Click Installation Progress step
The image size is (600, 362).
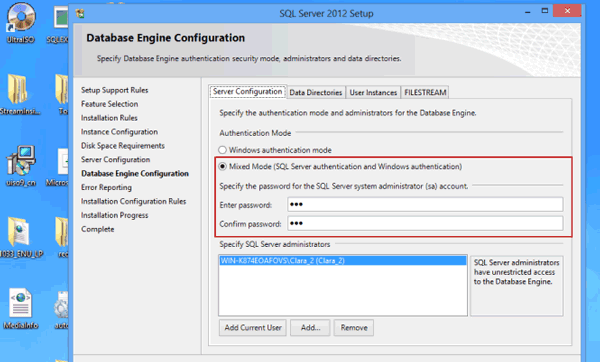click(114, 215)
